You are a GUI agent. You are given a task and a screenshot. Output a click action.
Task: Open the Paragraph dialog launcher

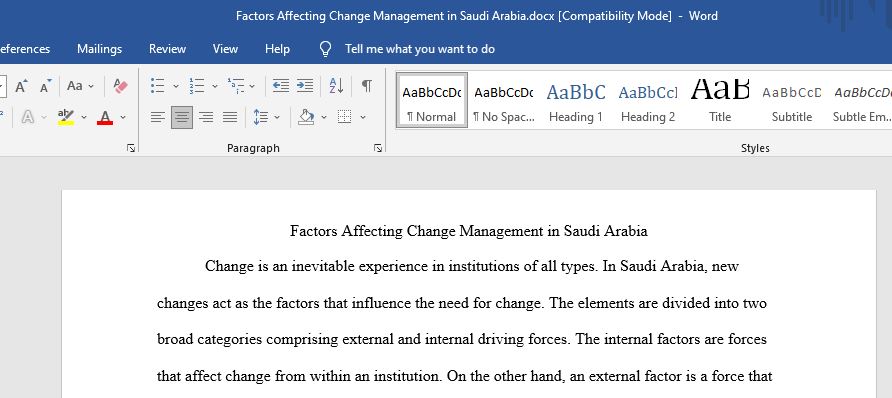pyautogui.click(x=378, y=148)
